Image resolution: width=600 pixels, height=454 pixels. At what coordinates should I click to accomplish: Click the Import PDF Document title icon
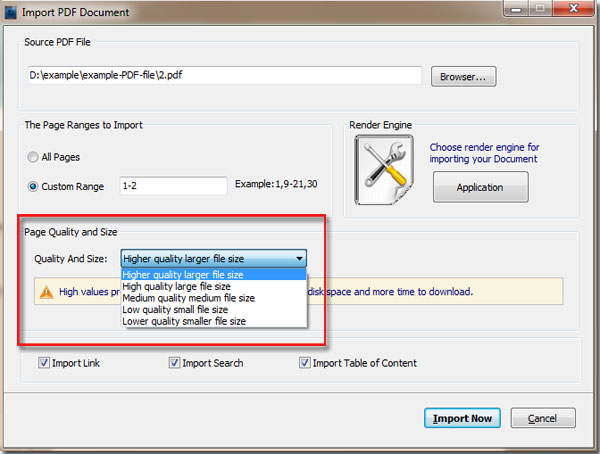(x=10, y=12)
